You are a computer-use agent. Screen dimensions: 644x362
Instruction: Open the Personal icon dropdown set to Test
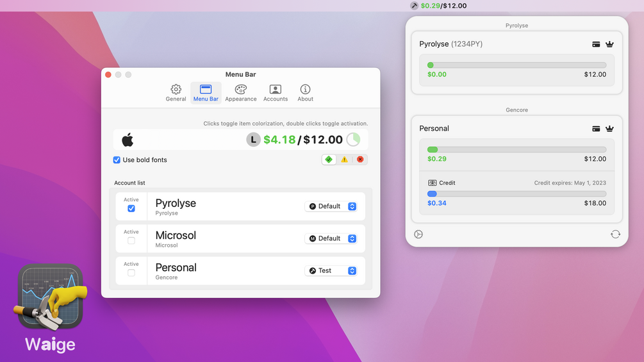331,270
